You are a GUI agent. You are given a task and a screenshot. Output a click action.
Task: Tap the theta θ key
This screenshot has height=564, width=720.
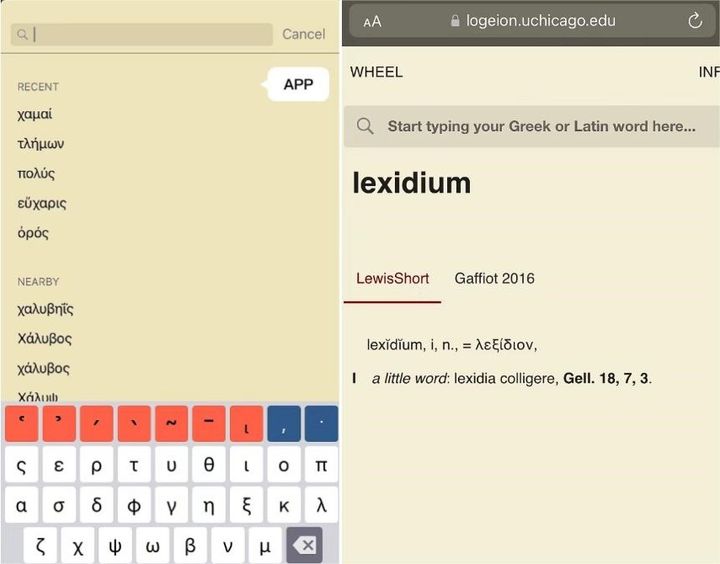click(209, 465)
